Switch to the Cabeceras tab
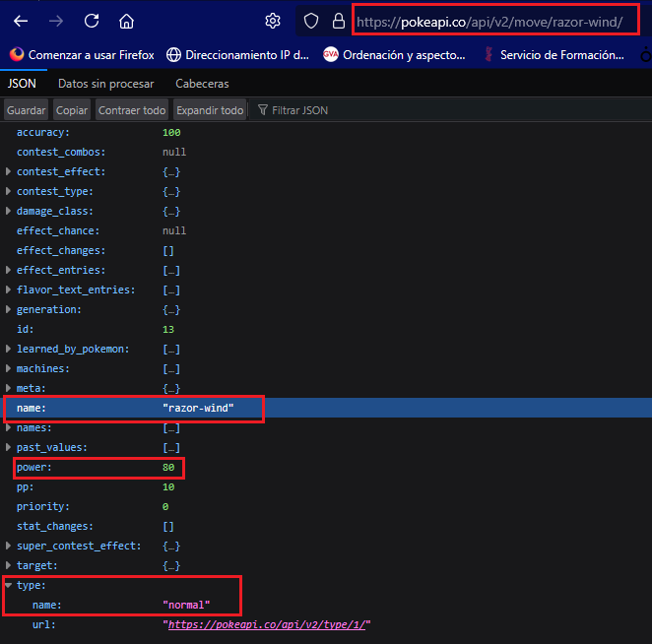Screen dimensions: 652x644 click(202, 84)
